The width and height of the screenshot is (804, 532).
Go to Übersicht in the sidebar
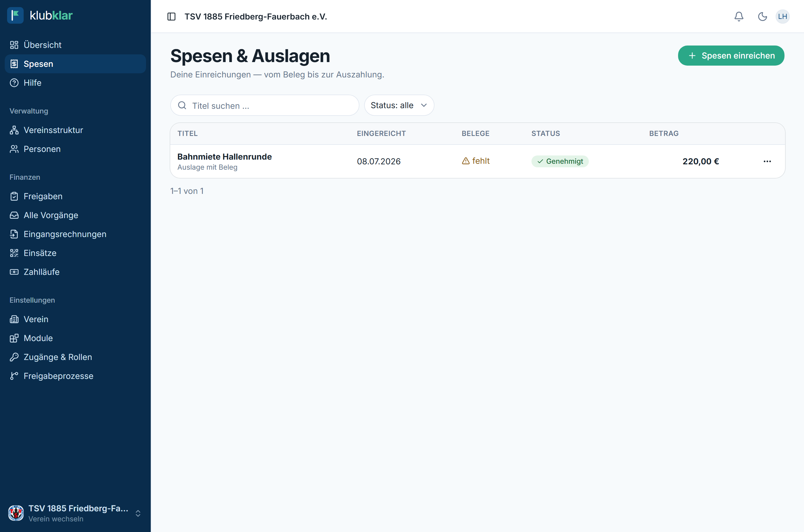pos(75,45)
